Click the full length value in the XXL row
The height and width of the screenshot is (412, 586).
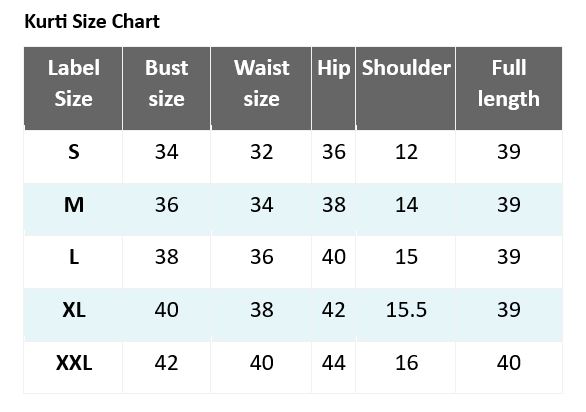[x=509, y=363]
